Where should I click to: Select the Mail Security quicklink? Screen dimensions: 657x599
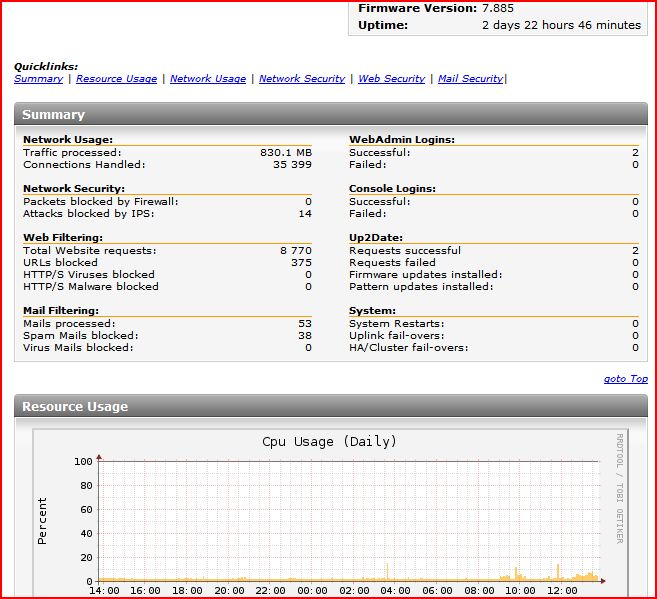(x=470, y=79)
